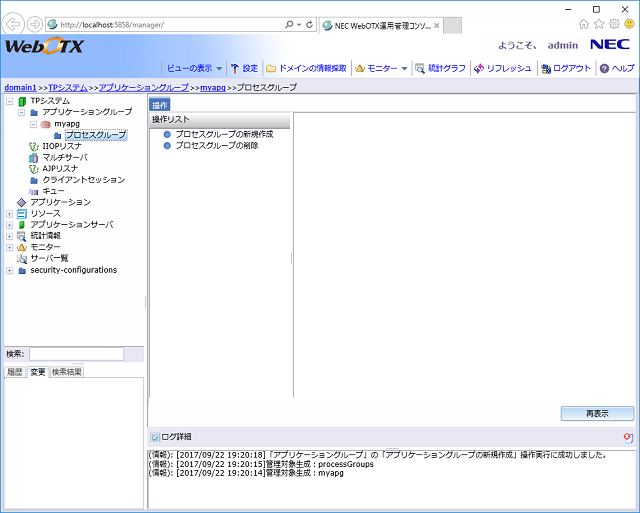This screenshot has width=640, height=513.
Task: Clear the log with the top-right log icon
Action: pyautogui.click(x=627, y=438)
